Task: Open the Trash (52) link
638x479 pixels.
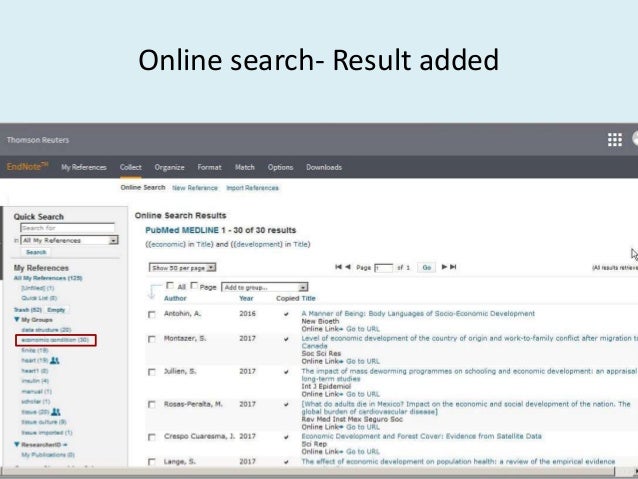Action: pos(28,310)
